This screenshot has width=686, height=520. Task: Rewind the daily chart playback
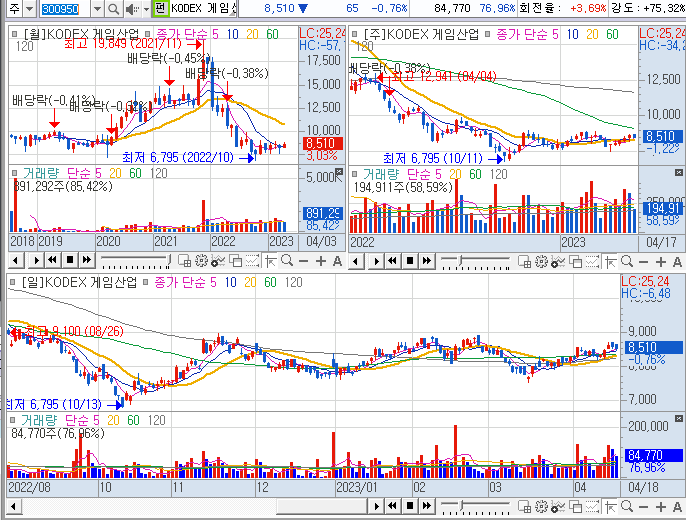coord(392,506)
